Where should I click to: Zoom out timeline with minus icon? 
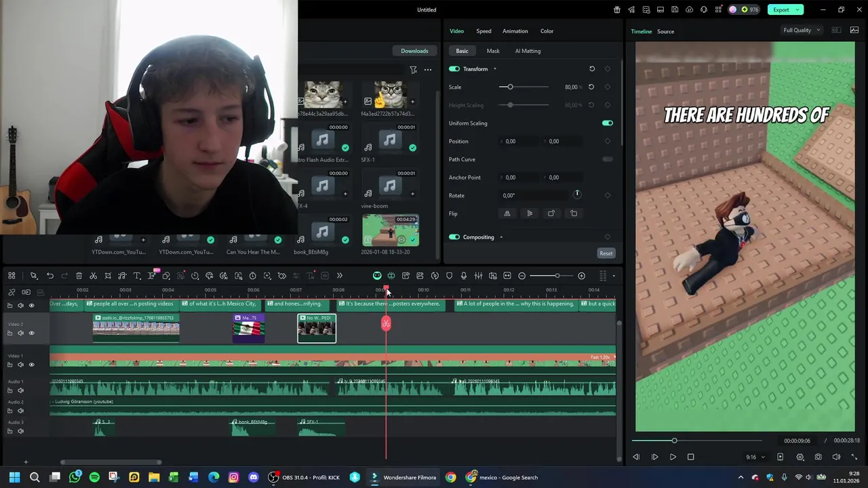pos(521,276)
